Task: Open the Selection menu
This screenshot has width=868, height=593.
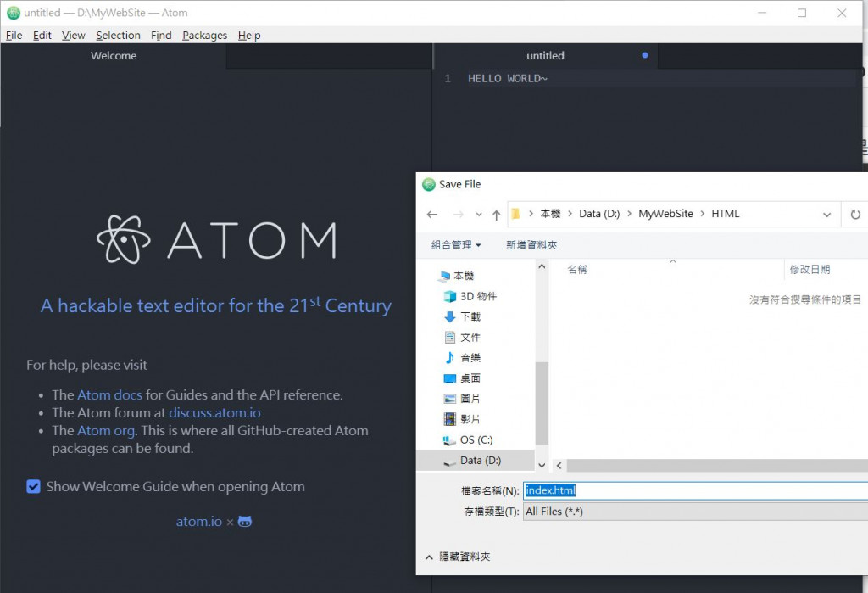Action: (x=118, y=35)
